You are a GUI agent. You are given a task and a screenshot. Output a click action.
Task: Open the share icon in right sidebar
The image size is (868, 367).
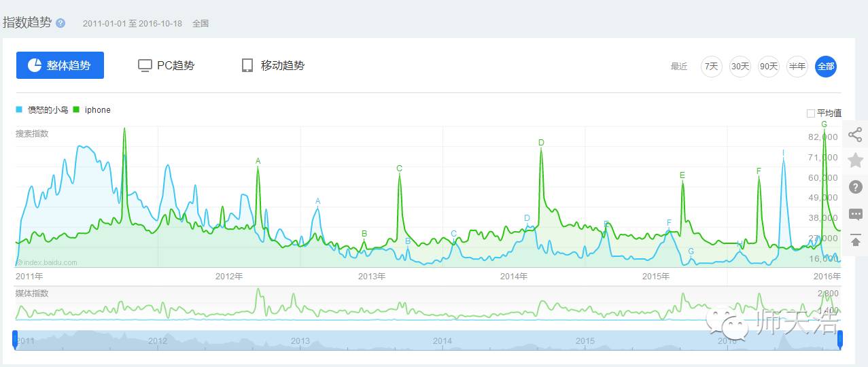(855, 135)
